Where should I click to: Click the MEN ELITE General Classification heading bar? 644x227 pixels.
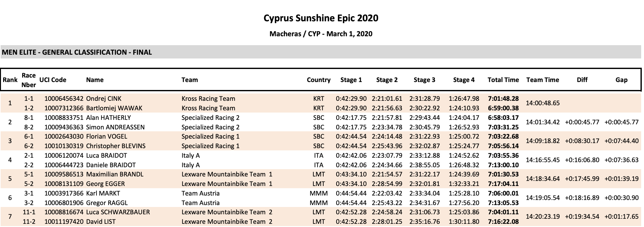[x=321, y=52]
